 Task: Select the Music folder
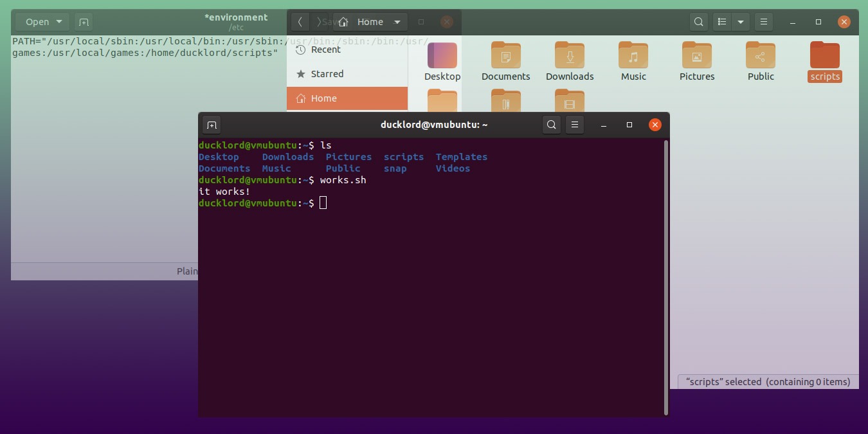pos(633,57)
